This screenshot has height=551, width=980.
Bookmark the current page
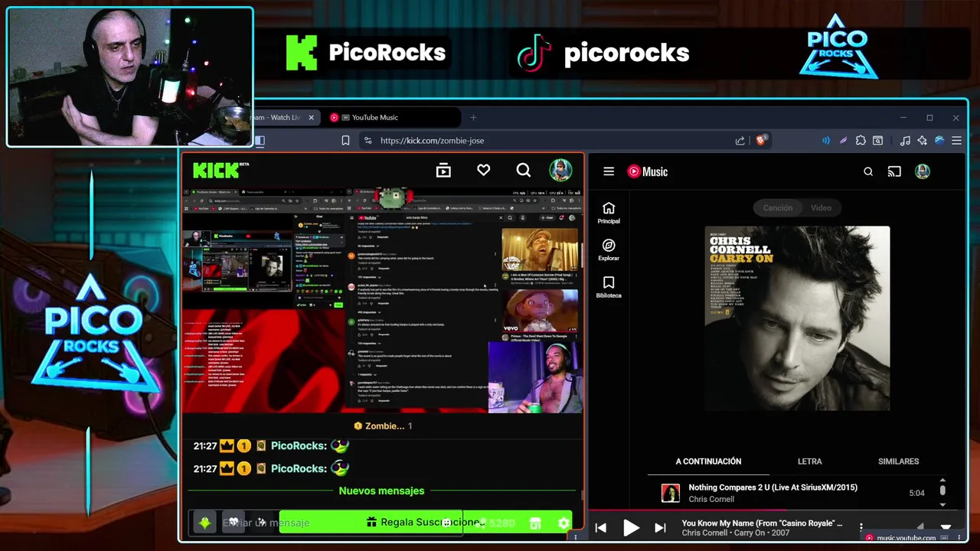click(345, 141)
